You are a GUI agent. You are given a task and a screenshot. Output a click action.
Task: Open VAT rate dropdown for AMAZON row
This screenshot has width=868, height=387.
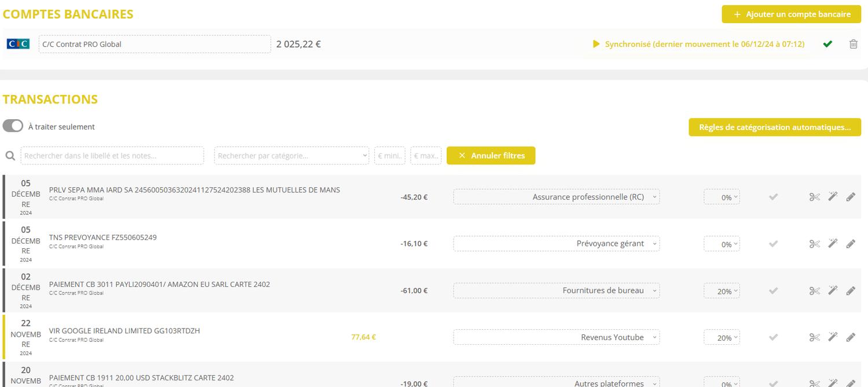pos(722,290)
